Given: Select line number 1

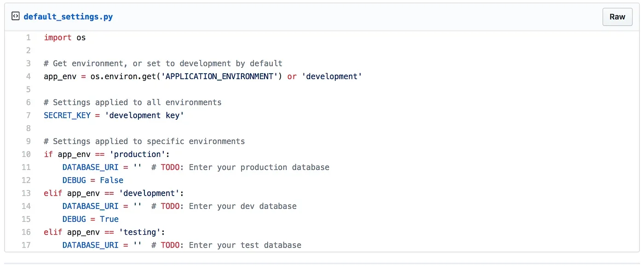Looking at the screenshot, I should [x=29, y=38].
